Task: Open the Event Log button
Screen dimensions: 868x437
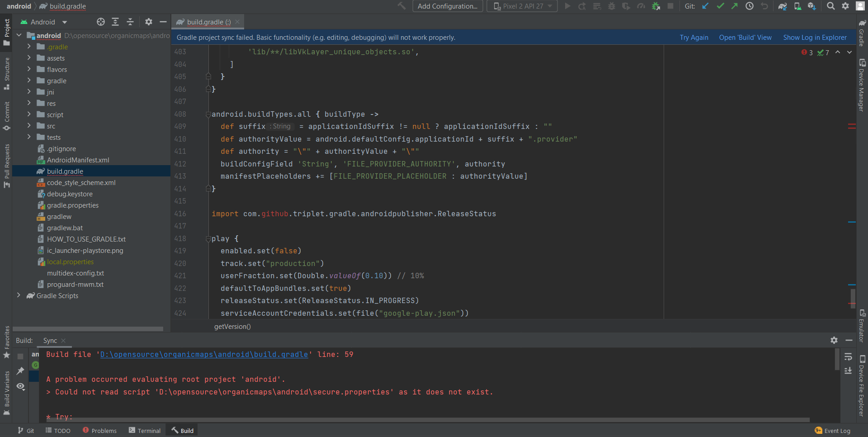Action: click(x=832, y=431)
